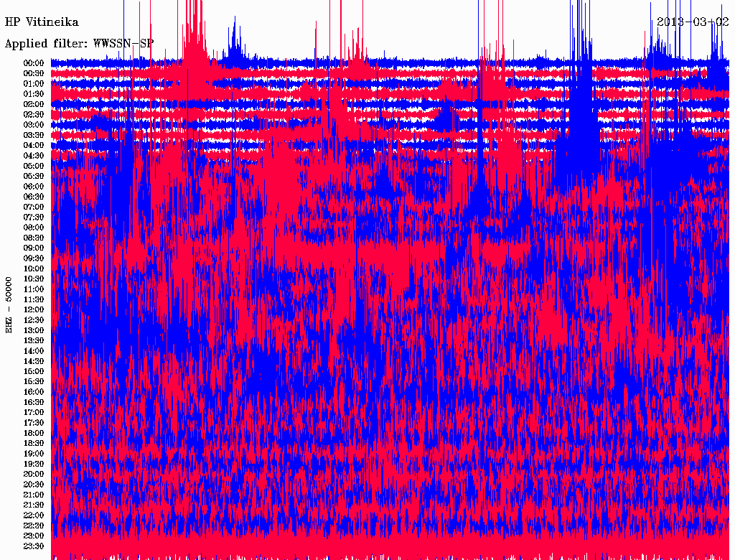The width and height of the screenshot is (735, 560).
Task: Click the Applied filter: WWSSN-SP label
Action: pos(79,44)
